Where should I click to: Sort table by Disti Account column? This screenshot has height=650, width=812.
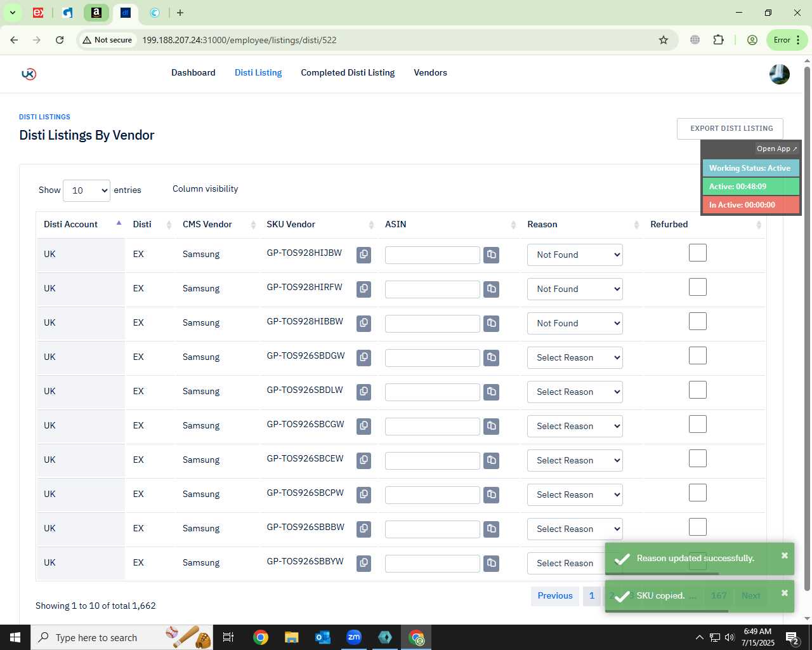click(81, 224)
